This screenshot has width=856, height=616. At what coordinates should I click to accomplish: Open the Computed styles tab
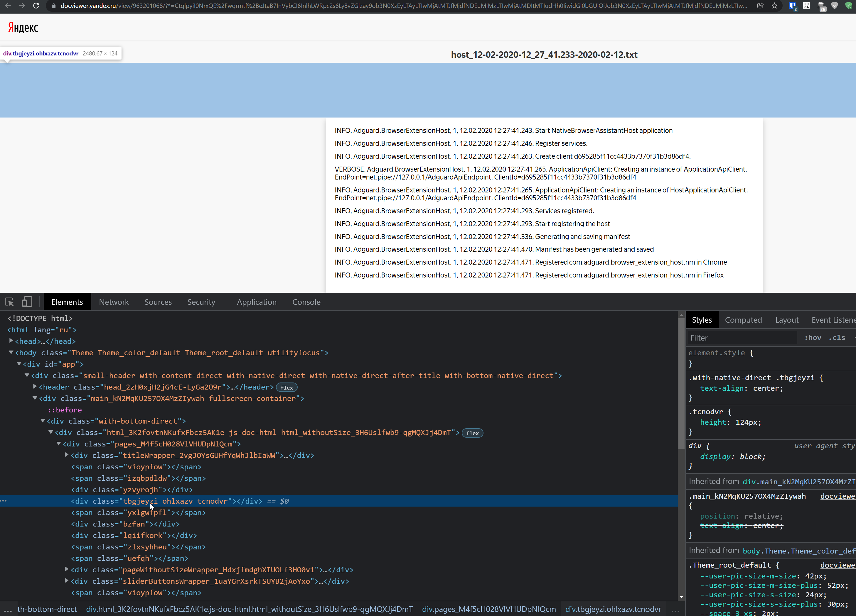click(743, 319)
